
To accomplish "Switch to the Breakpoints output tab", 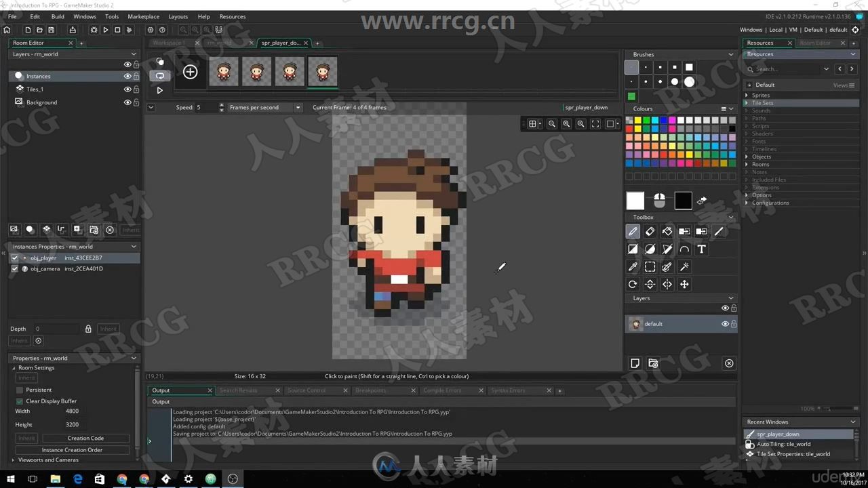I will [371, 390].
